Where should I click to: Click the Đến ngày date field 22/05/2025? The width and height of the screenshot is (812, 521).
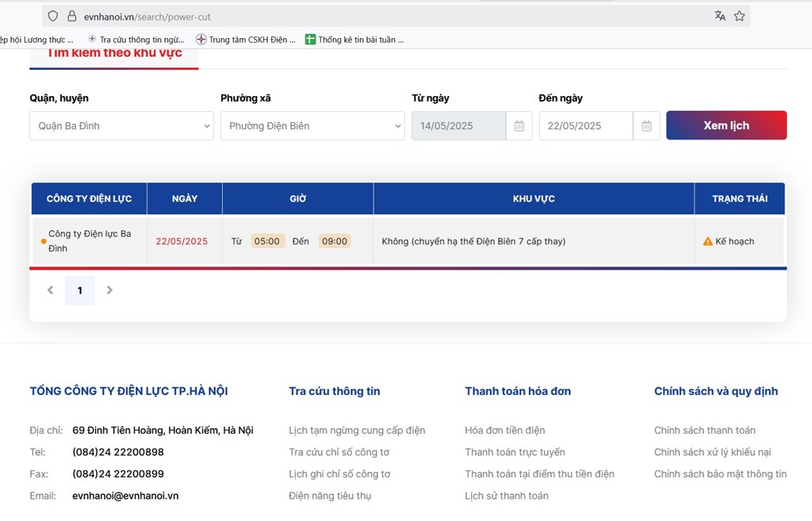[585, 126]
